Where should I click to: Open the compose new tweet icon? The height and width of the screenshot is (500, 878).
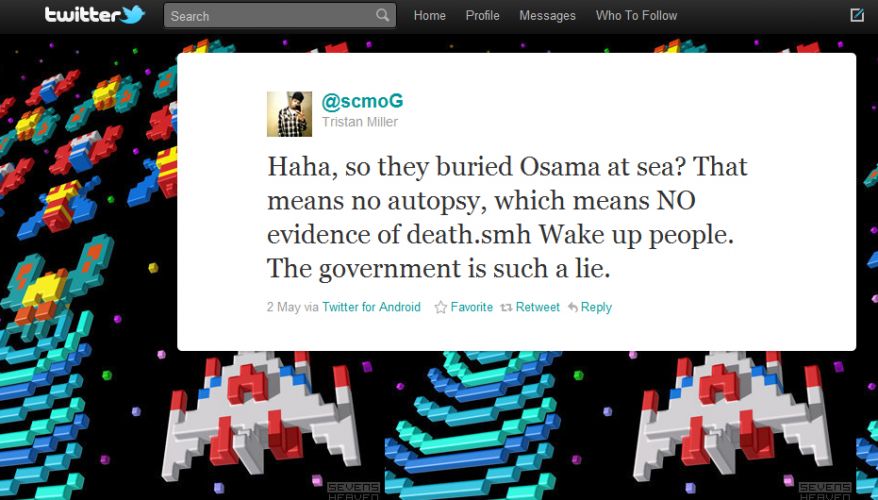[857, 15]
